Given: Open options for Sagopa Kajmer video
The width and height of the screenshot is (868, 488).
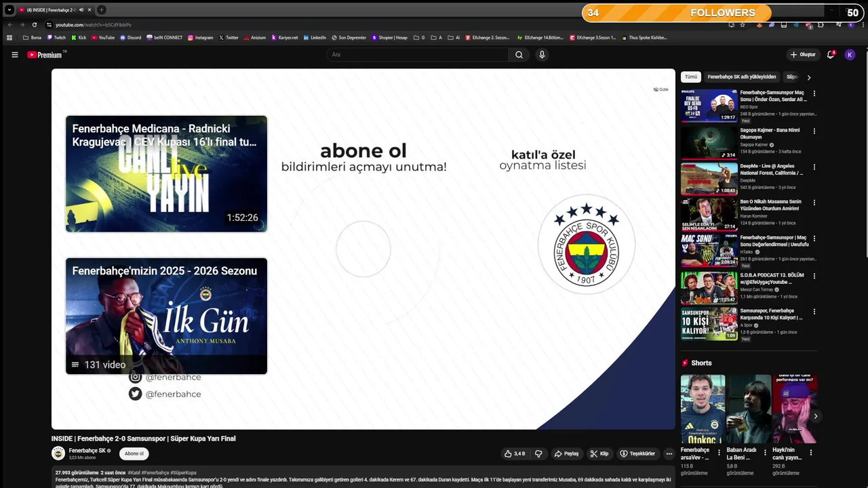Looking at the screenshot, I should [x=814, y=131].
